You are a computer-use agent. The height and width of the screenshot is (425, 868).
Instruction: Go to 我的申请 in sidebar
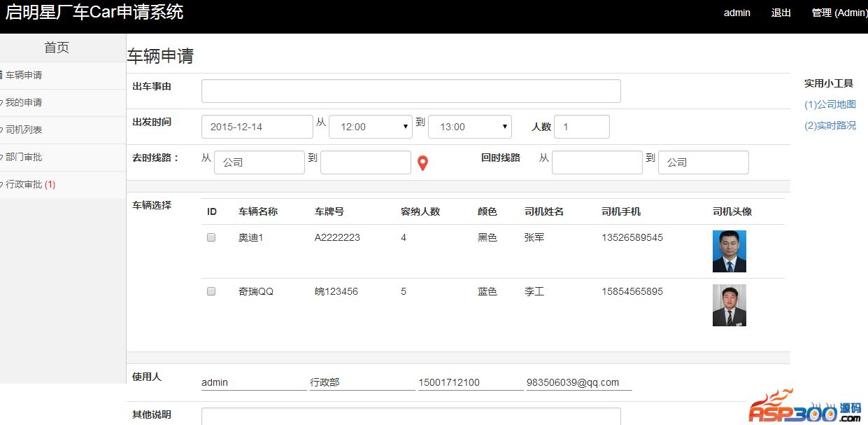24,102
